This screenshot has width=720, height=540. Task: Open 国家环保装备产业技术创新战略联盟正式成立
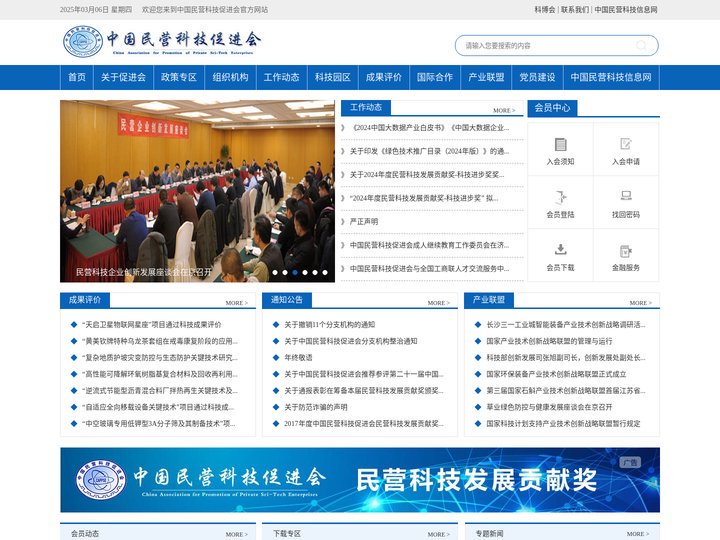(x=556, y=374)
